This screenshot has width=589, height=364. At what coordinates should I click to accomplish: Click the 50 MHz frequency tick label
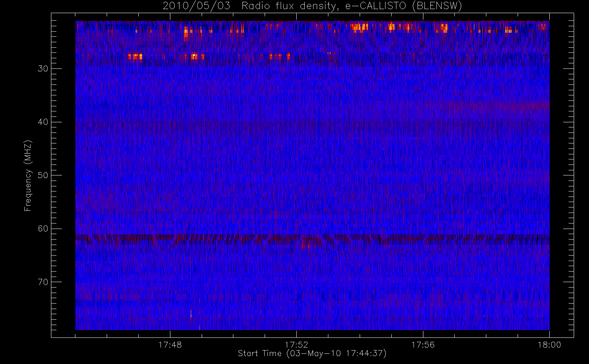tap(43, 175)
